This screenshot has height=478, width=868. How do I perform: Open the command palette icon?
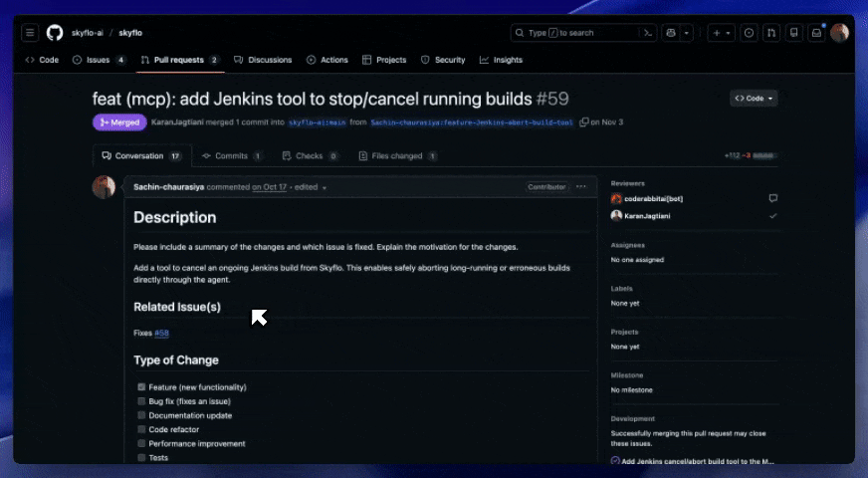(648, 33)
